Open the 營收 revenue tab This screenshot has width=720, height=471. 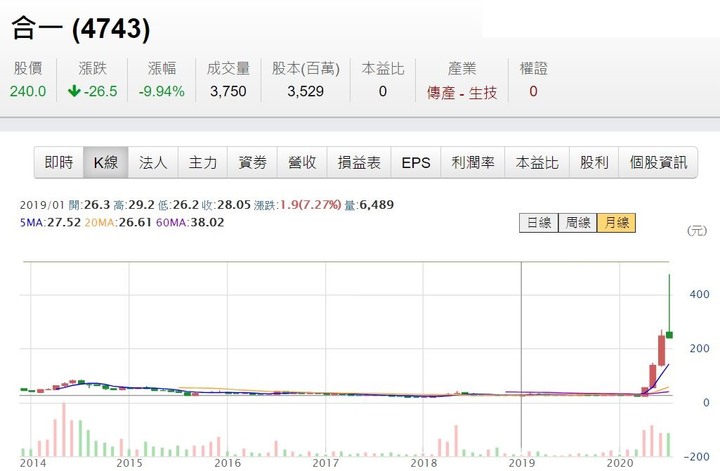tap(302, 163)
